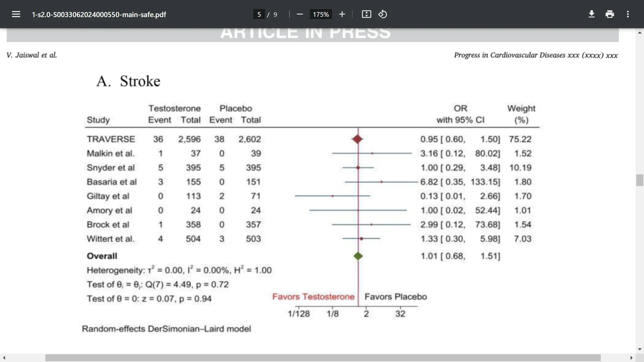Viewport: 644px width, 362px height.
Task: Click the red TRAVERSE diamond marker
Action: [358, 139]
